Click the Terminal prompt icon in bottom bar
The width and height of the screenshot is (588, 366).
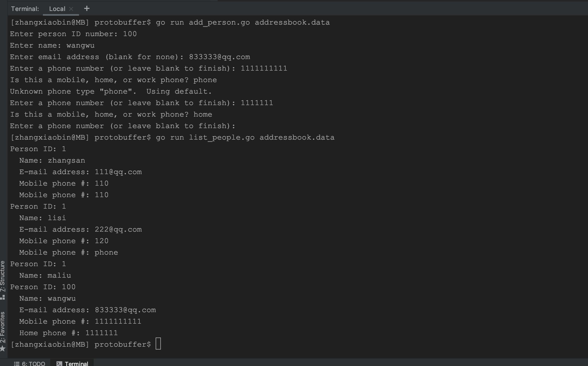[x=59, y=364]
